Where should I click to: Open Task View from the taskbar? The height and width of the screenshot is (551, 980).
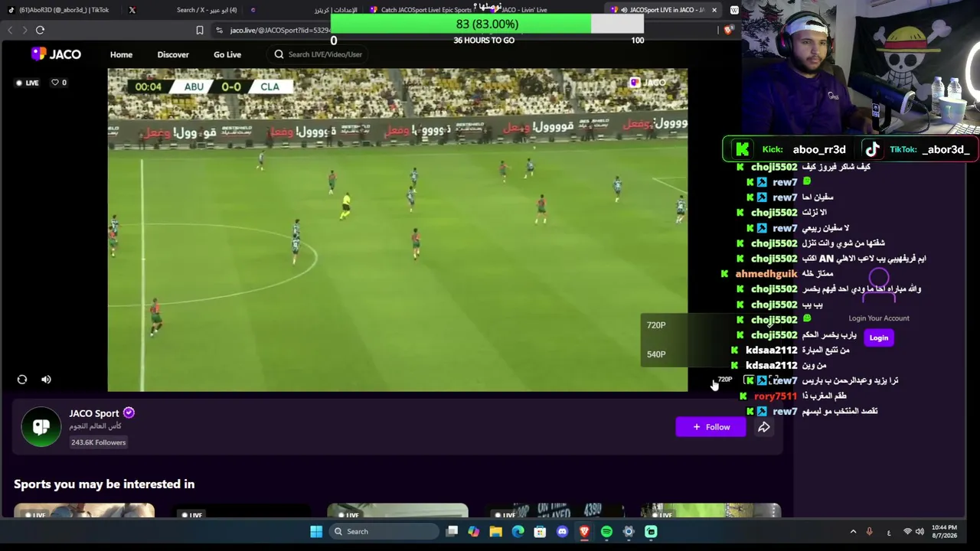[452, 532]
